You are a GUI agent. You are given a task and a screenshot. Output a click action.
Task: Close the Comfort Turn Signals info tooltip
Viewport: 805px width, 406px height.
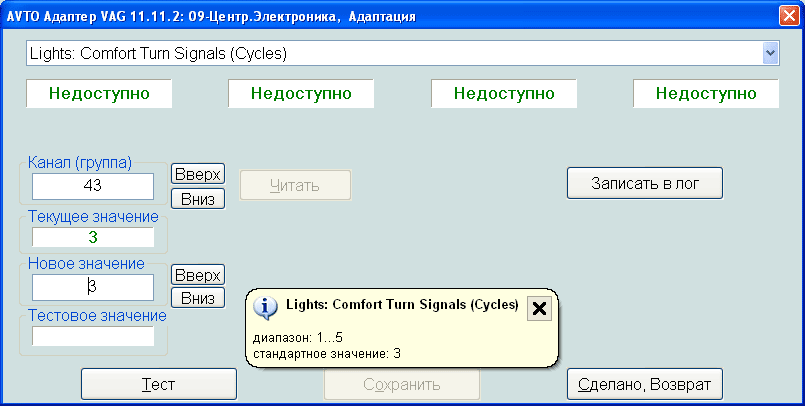click(538, 308)
